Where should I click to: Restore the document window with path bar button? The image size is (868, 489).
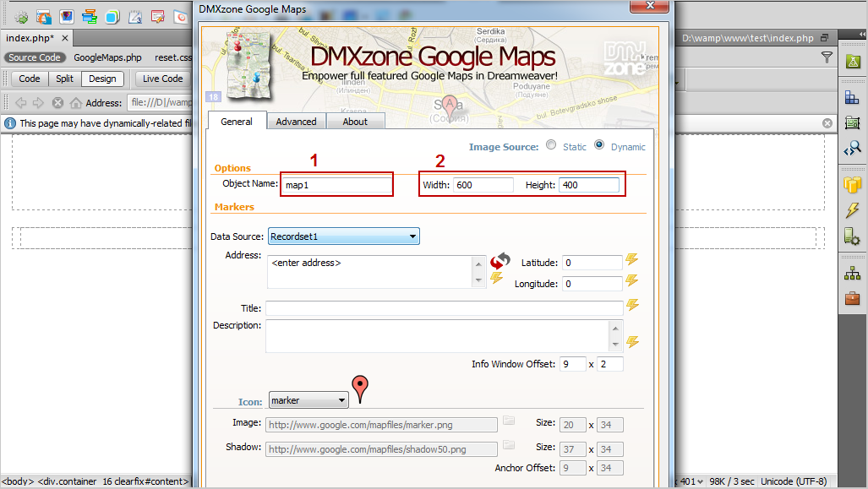pos(824,38)
